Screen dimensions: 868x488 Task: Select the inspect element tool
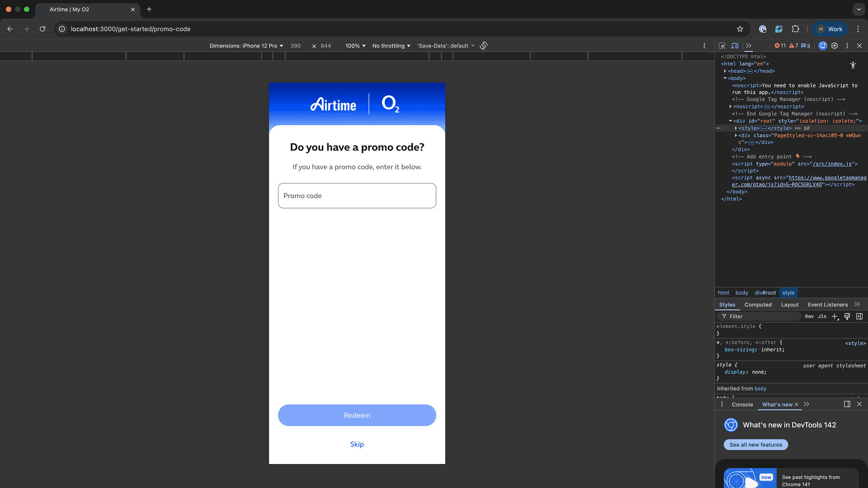(722, 46)
